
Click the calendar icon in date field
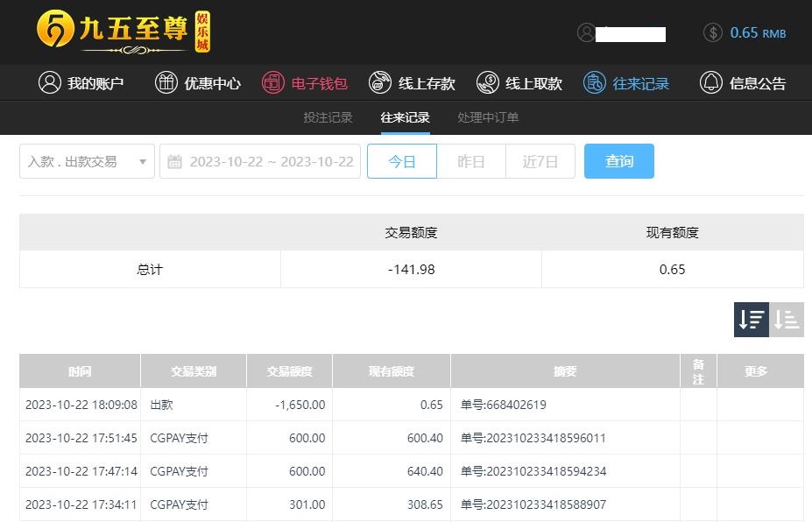pos(174,161)
